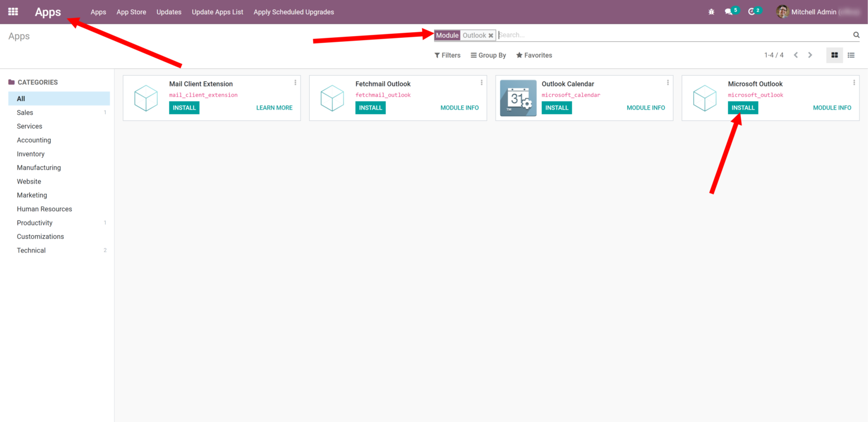Switch to kanban view

point(834,55)
